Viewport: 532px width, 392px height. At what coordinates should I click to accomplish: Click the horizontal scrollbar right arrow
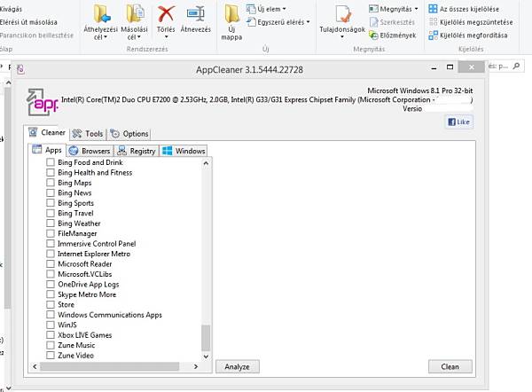[196, 366]
